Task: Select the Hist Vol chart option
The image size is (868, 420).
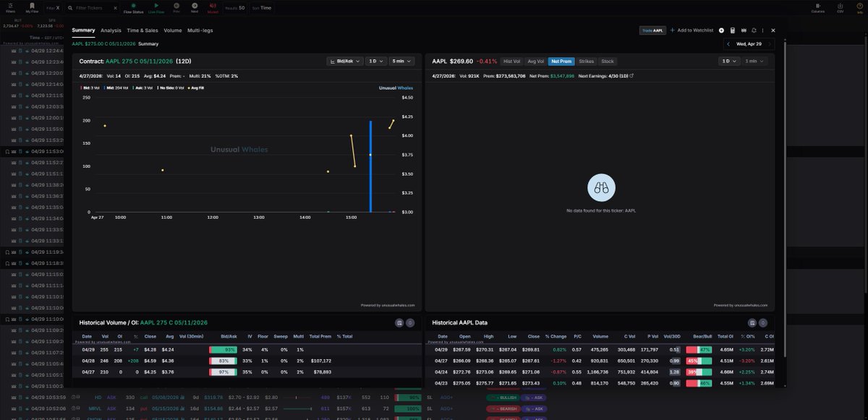Action: (x=511, y=61)
